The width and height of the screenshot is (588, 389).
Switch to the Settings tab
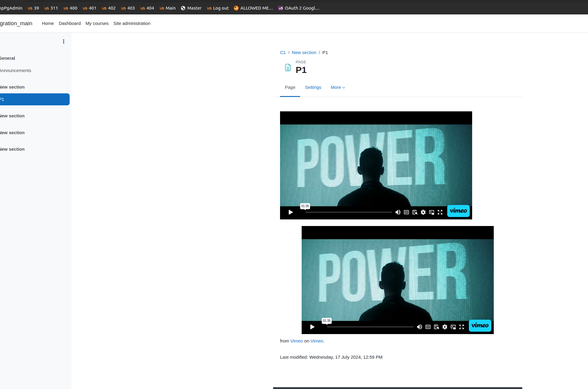(x=313, y=87)
